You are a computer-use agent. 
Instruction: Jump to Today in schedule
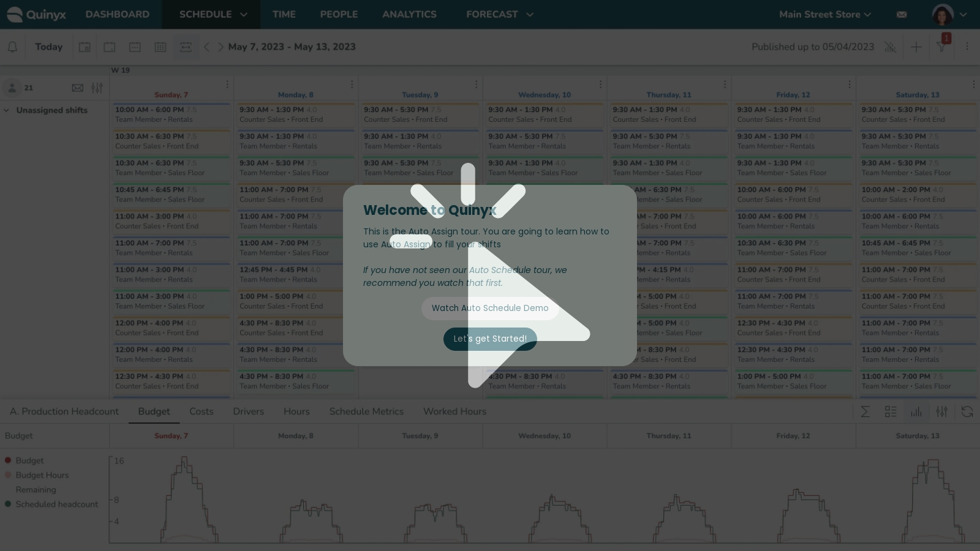coord(49,47)
